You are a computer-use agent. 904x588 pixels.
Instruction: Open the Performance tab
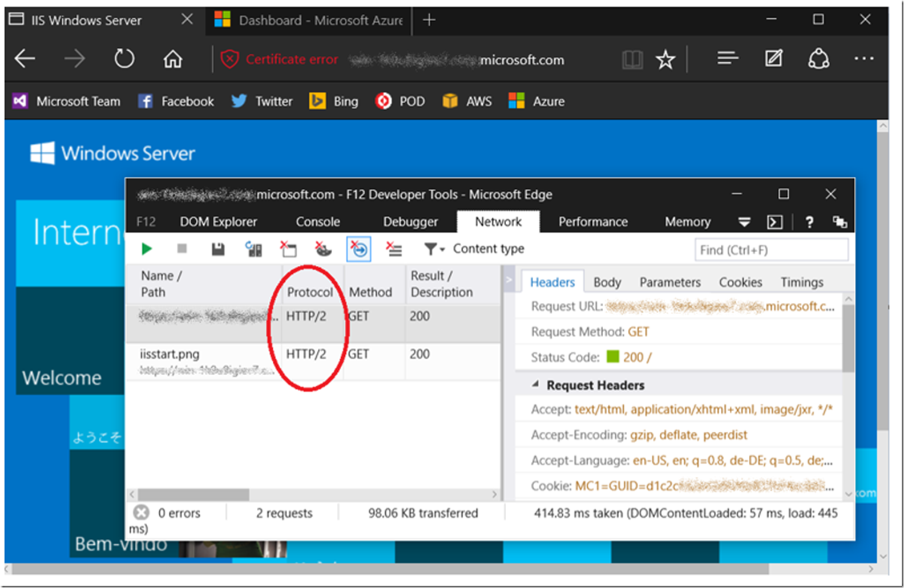tap(593, 222)
